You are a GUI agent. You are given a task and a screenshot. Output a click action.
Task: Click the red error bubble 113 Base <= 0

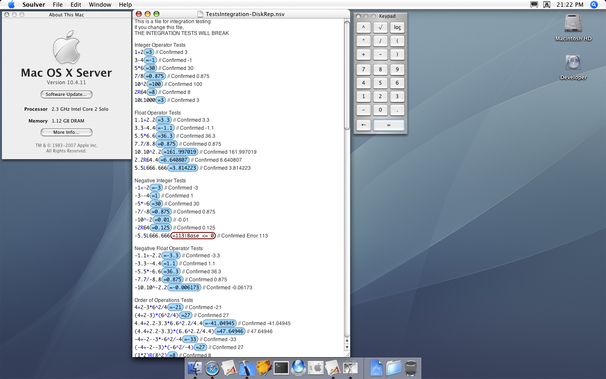pyautogui.click(x=193, y=236)
